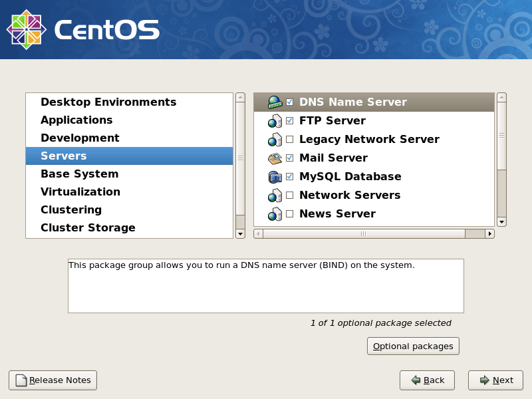This screenshot has width=532, height=399.
Task: Click '1 of 1 optional package selected' text
Action: [380, 323]
